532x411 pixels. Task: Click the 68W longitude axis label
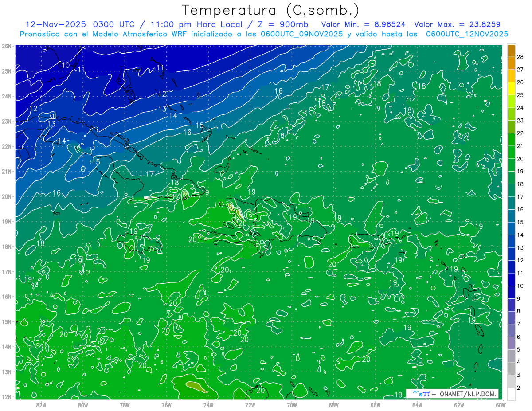click(334, 404)
